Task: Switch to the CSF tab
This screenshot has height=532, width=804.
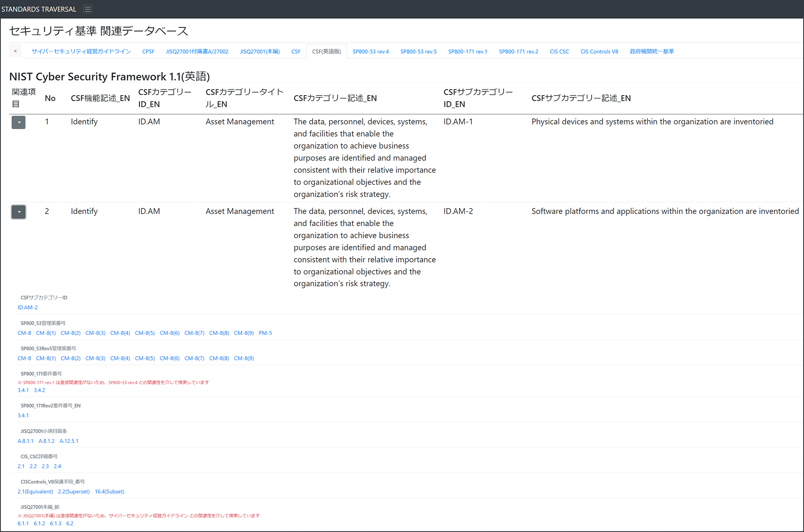Action: click(x=296, y=51)
